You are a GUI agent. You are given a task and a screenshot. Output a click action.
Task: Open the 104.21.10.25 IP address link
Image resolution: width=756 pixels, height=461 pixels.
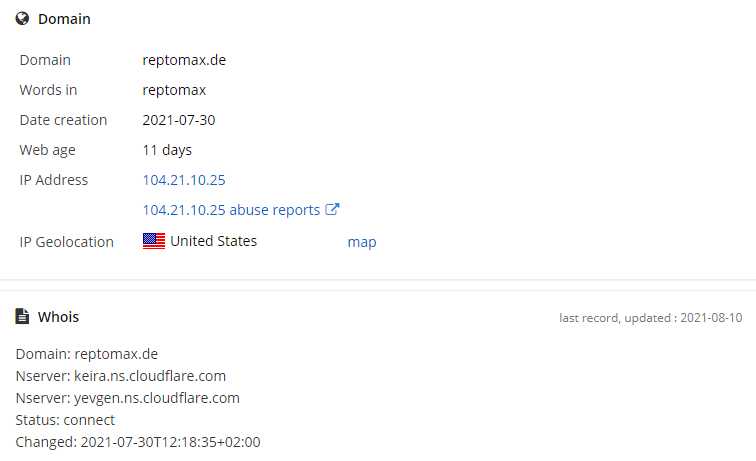pos(184,180)
